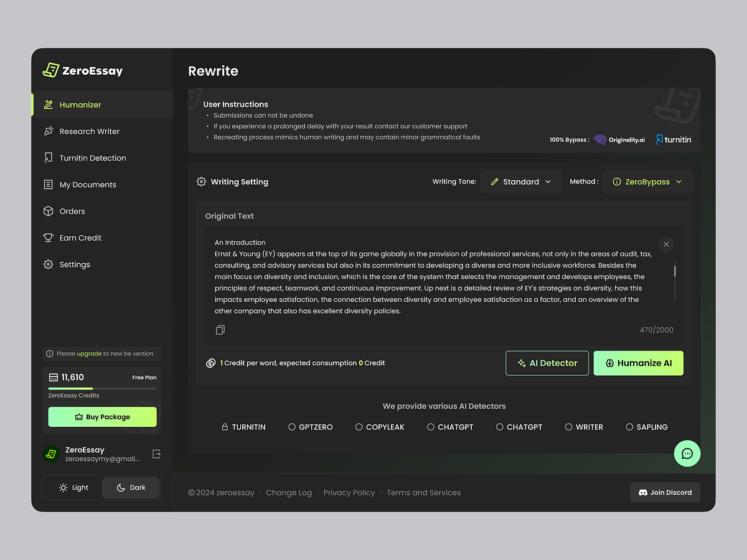Click the ZeroEssay logo icon
Image resolution: width=747 pixels, height=560 pixels.
(x=50, y=70)
